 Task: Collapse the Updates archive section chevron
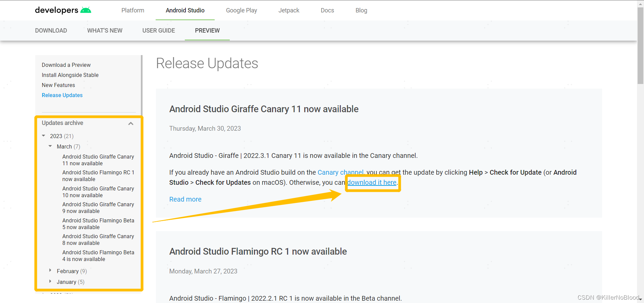coord(131,123)
